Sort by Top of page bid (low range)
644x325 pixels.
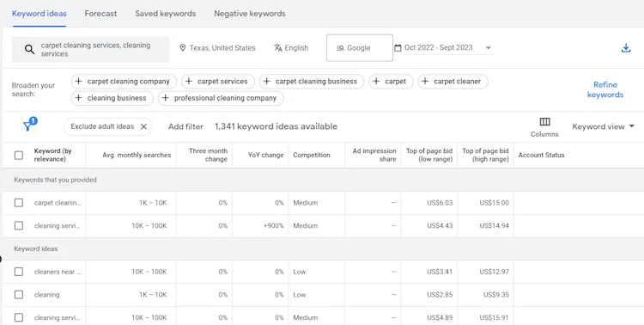[x=429, y=155]
